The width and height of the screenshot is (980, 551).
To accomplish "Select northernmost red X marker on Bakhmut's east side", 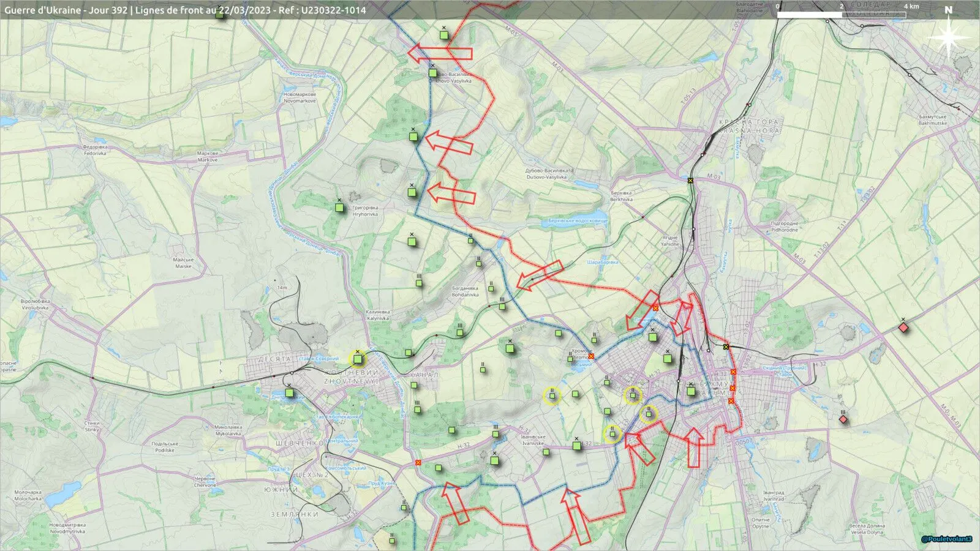I will pyautogui.click(x=733, y=372).
